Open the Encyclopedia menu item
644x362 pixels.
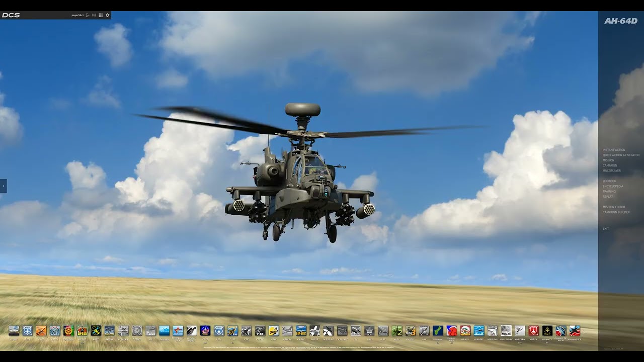613,186
